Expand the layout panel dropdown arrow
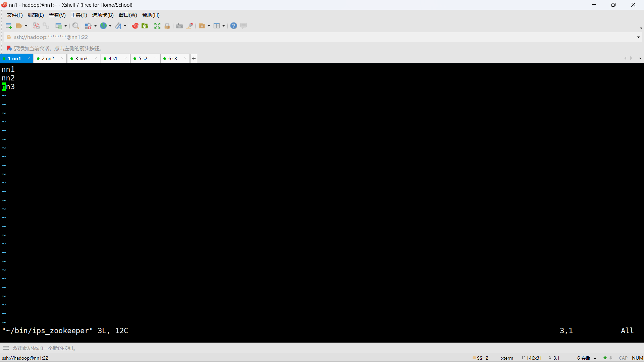Image resolution: width=644 pixels, height=362 pixels. tap(224, 26)
